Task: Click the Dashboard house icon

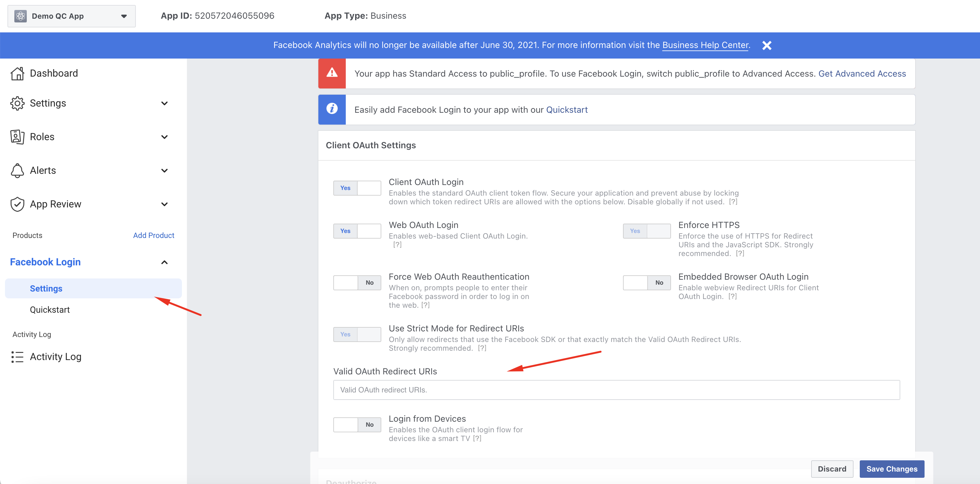Action: pyautogui.click(x=17, y=74)
